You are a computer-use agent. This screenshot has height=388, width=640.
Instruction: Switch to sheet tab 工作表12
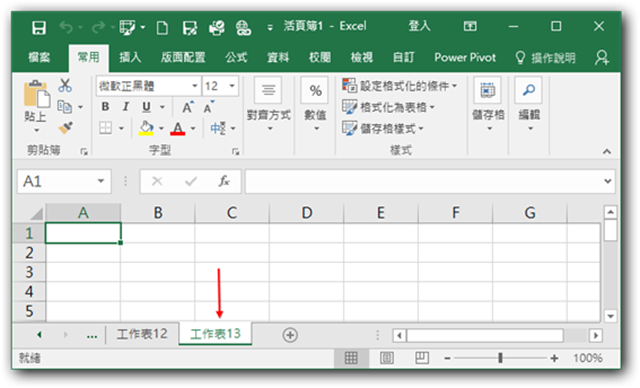pyautogui.click(x=142, y=334)
